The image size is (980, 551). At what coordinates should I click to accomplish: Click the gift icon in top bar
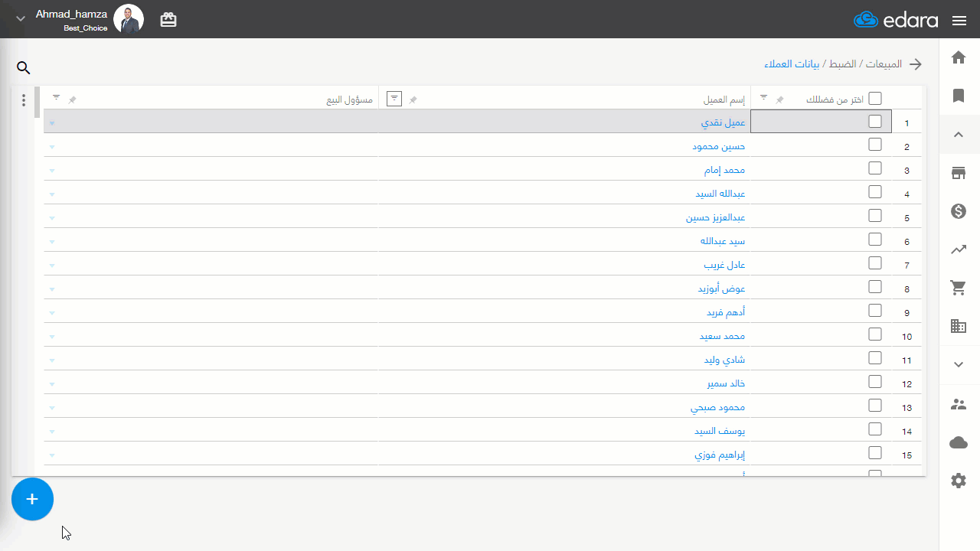pos(168,20)
